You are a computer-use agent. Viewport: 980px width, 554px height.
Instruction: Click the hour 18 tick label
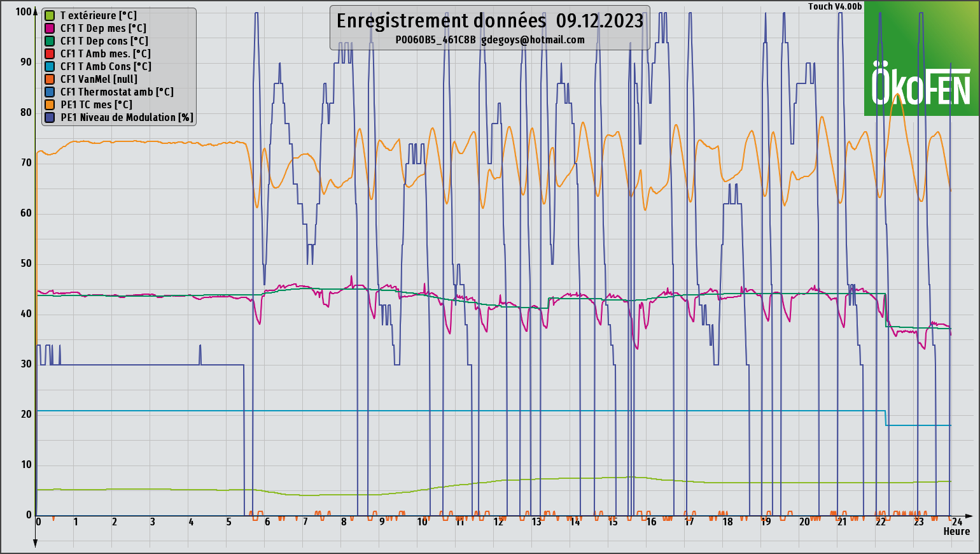[727, 522]
